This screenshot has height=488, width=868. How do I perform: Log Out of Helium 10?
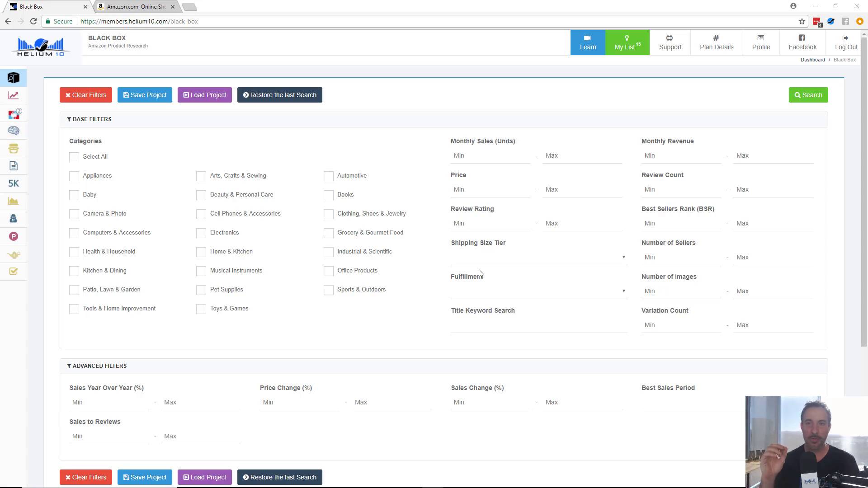click(846, 42)
